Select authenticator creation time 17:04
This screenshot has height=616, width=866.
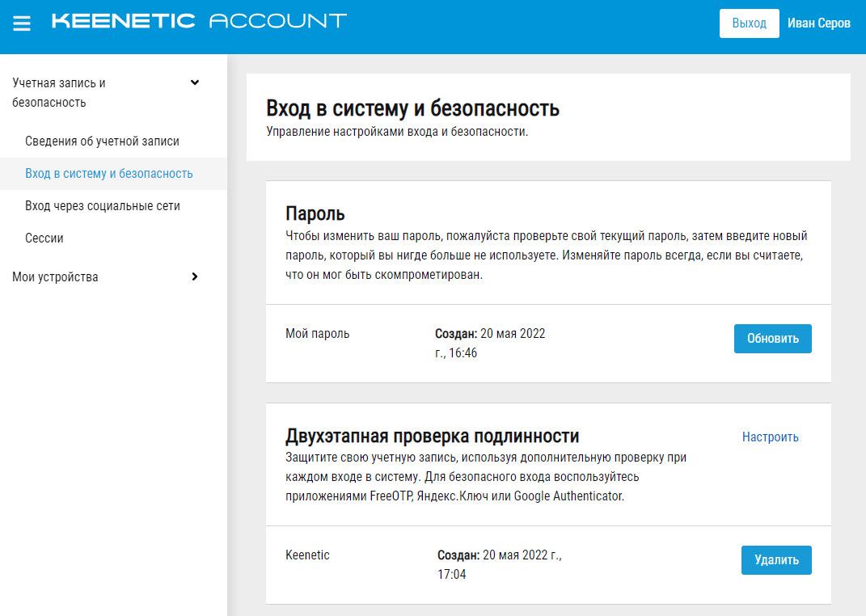(452, 575)
